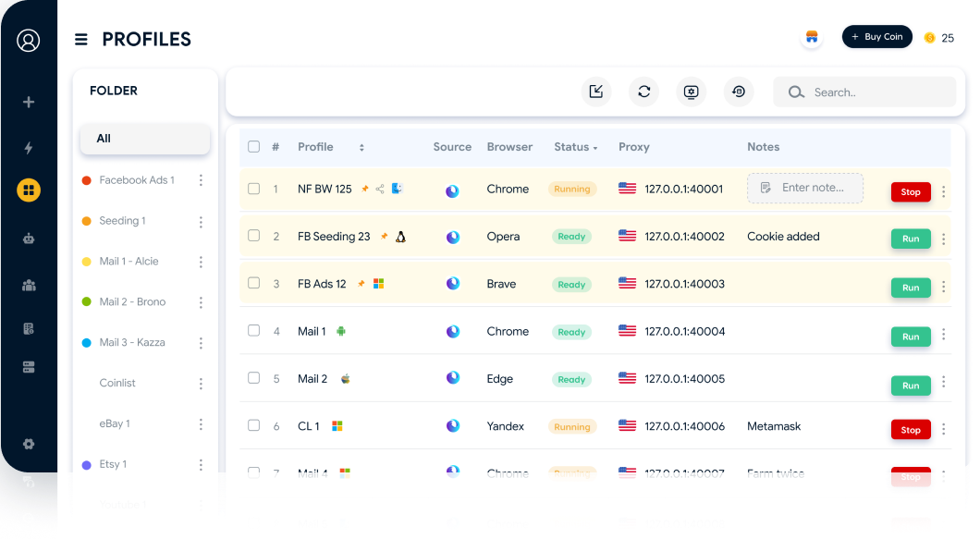Open the import profiles tool in the toolbar
Viewport: 980px width, 539px height.
coord(596,92)
